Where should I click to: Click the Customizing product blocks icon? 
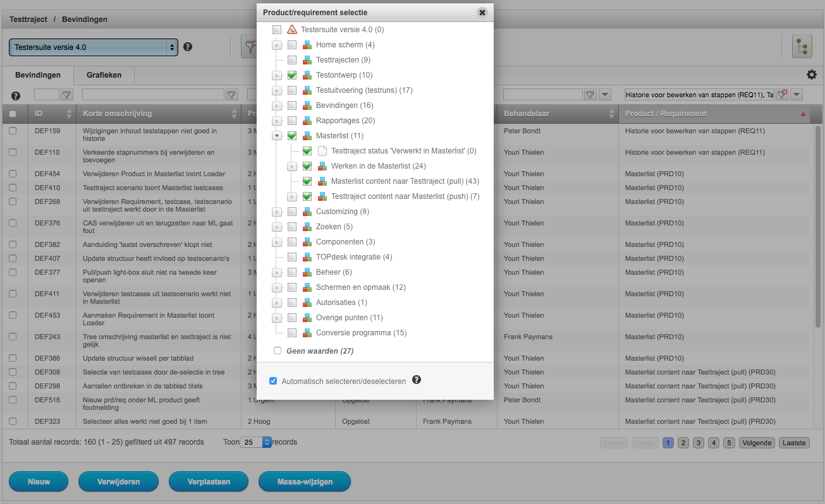click(x=307, y=212)
